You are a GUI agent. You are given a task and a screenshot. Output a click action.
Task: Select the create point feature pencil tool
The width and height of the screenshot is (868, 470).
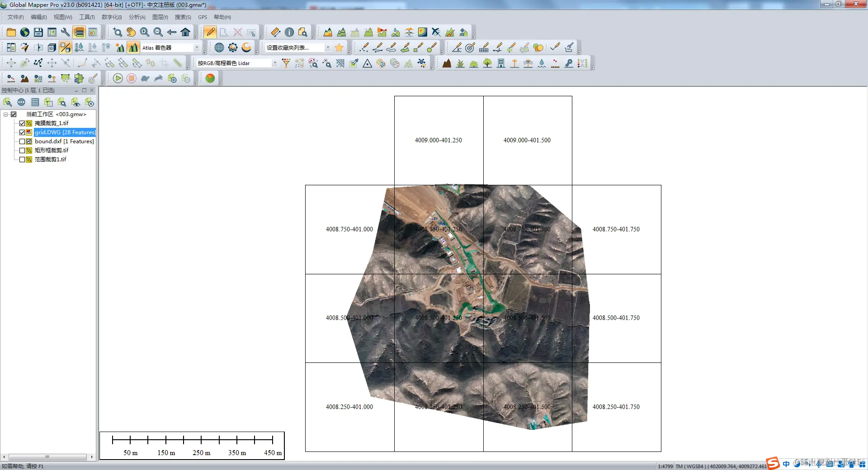[x=364, y=47]
